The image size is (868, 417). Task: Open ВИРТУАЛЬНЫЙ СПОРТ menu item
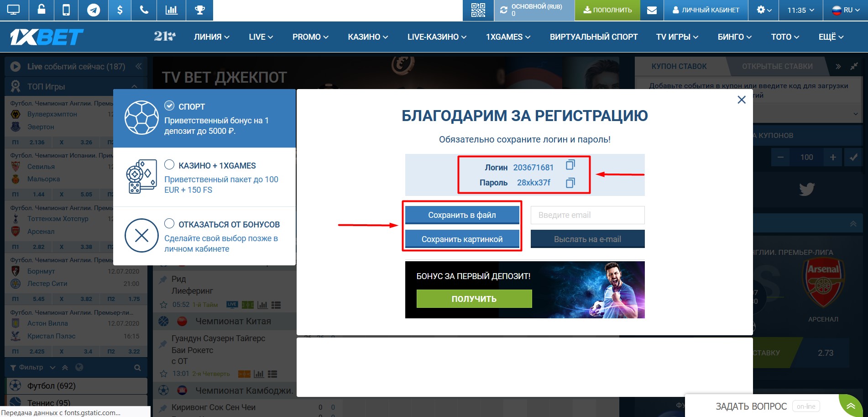(594, 37)
